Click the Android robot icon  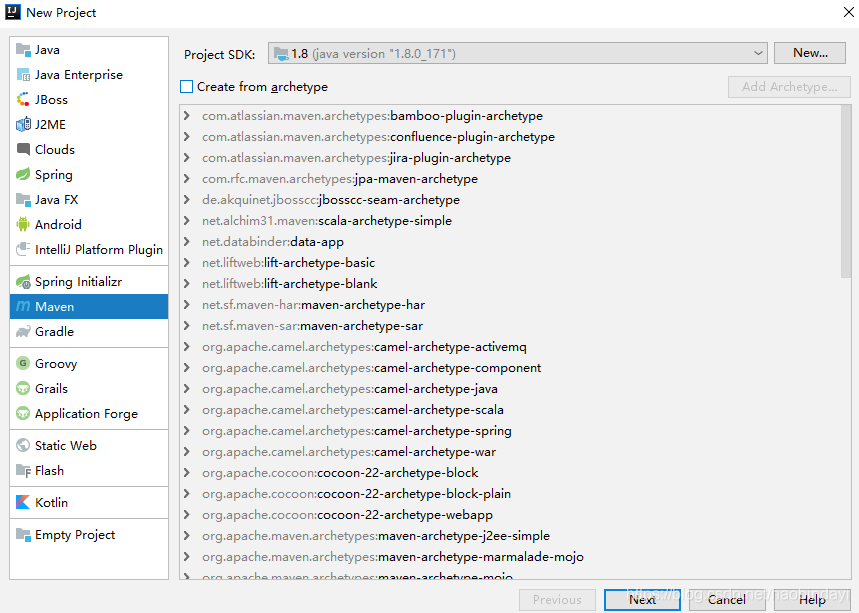point(23,225)
